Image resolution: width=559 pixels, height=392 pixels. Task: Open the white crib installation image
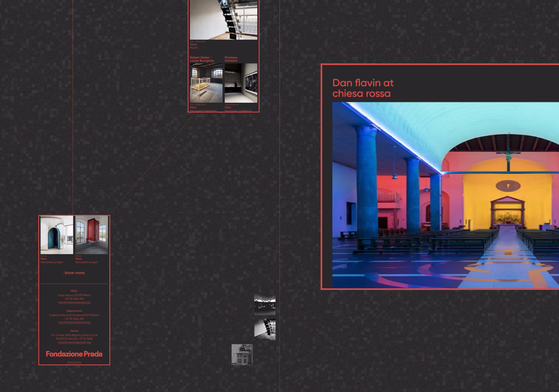206,83
